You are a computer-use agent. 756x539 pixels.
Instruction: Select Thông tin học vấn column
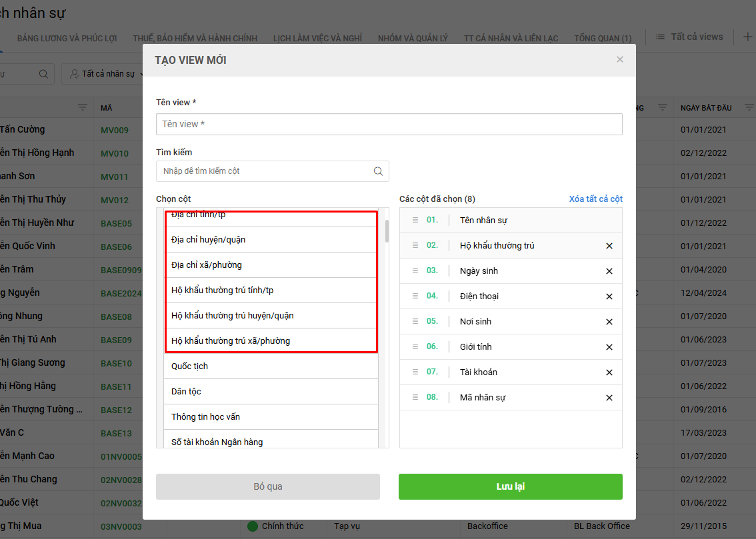tap(271, 416)
